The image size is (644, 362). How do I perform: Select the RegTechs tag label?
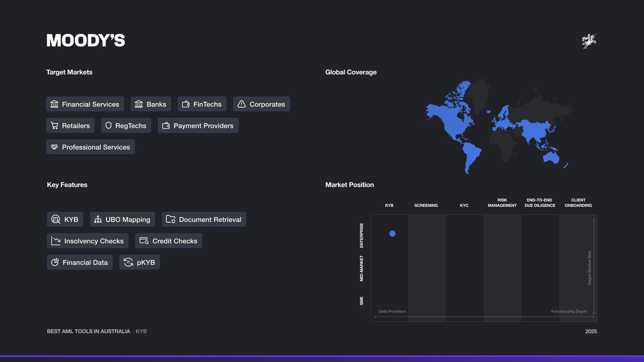[x=131, y=126]
